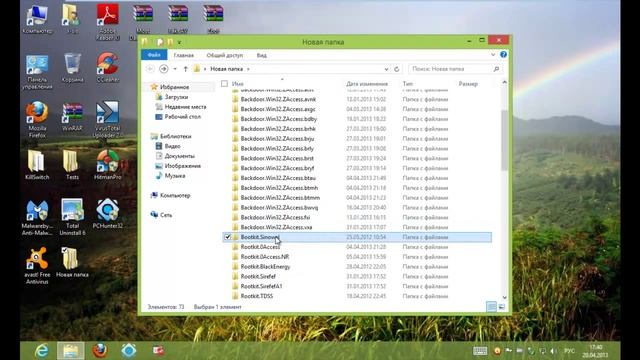Open Firefox from the taskbar
640x360 pixels.
pyautogui.click(x=100, y=351)
